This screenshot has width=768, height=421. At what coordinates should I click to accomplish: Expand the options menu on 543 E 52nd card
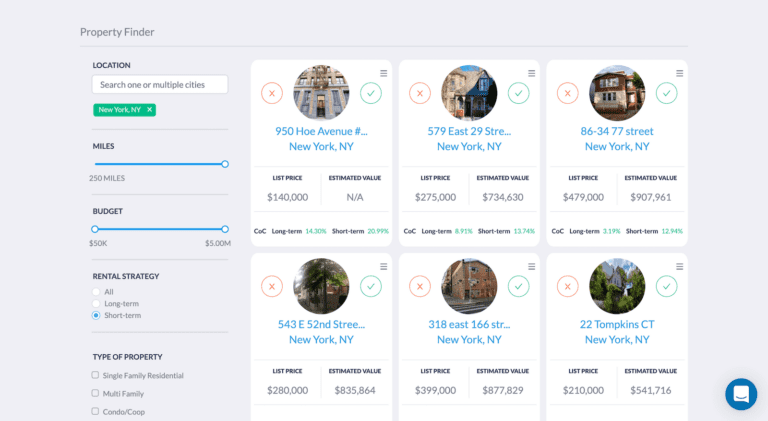(x=384, y=267)
